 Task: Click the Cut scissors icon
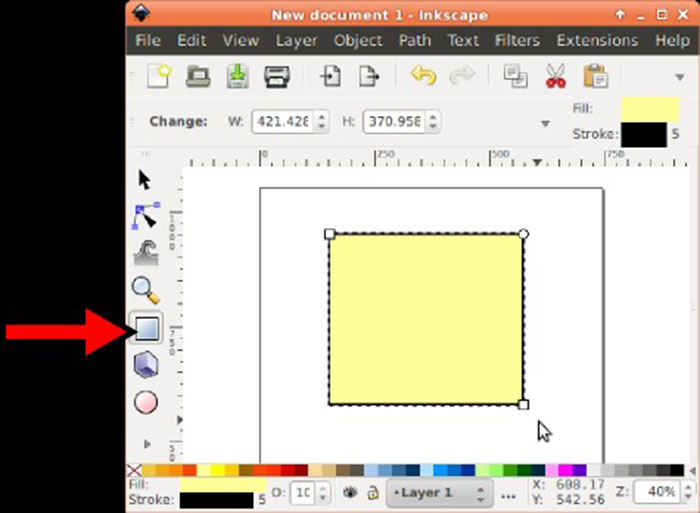coord(556,76)
